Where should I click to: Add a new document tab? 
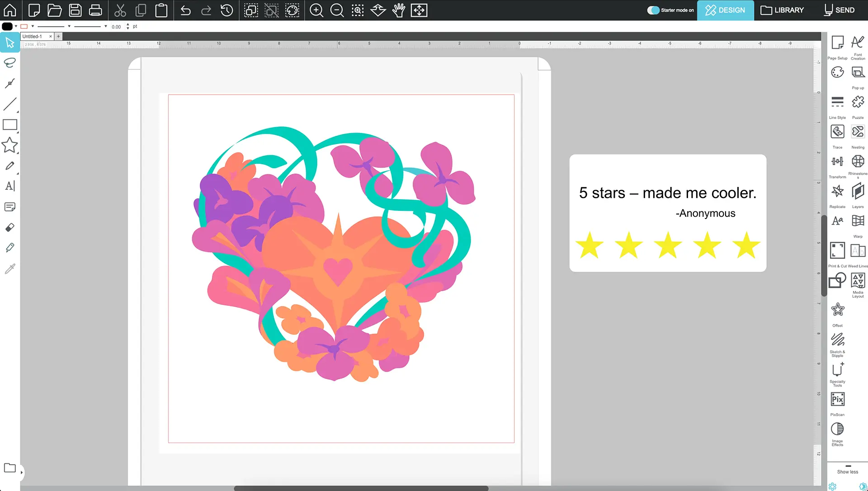pos(58,36)
